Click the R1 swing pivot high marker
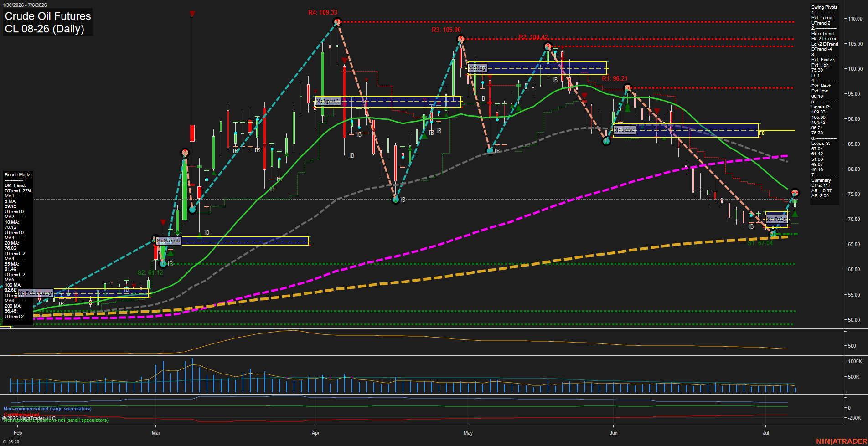This screenshot has height=446, width=868. (628, 88)
